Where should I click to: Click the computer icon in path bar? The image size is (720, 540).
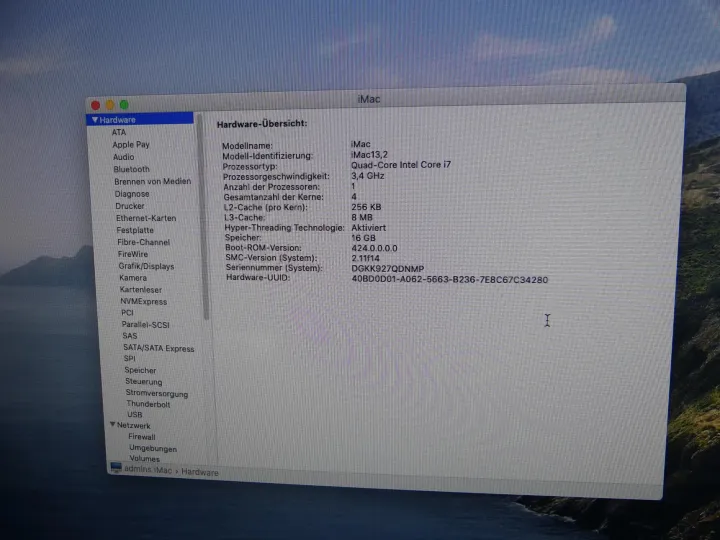click(116, 467)
